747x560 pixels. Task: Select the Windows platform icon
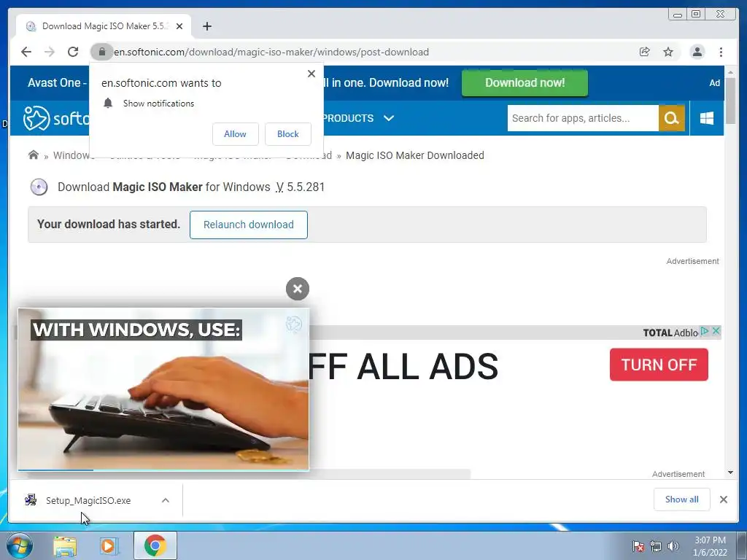707,118
